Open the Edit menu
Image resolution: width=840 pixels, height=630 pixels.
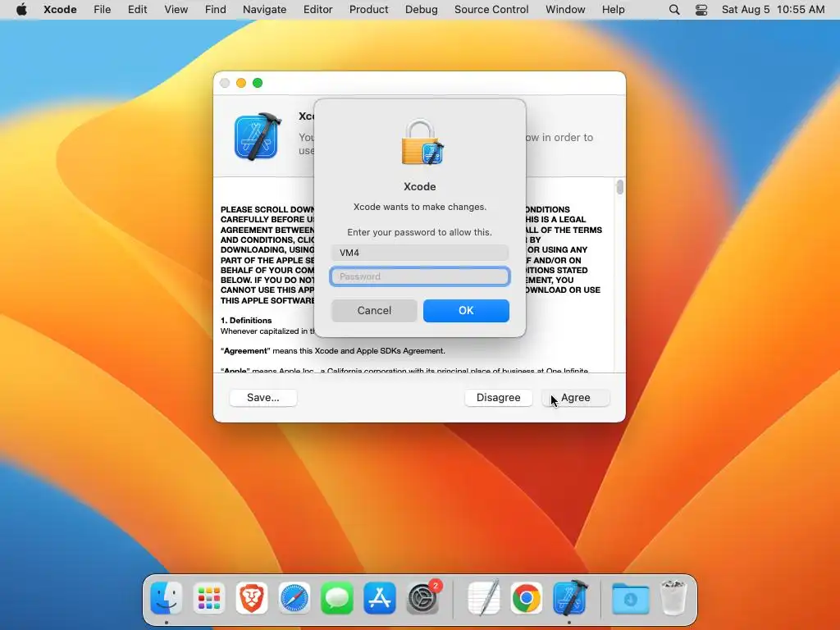coord(137,10)
